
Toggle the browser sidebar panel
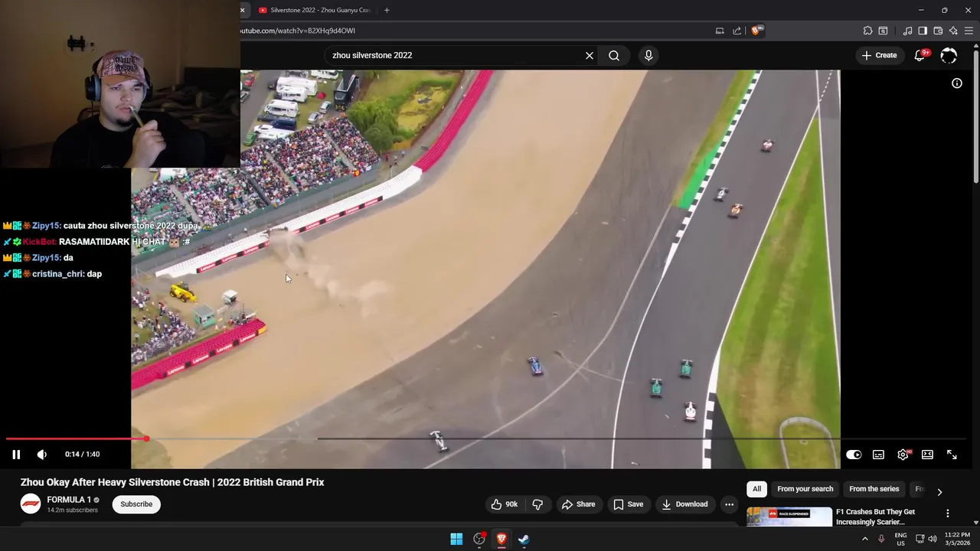point(923,31)
